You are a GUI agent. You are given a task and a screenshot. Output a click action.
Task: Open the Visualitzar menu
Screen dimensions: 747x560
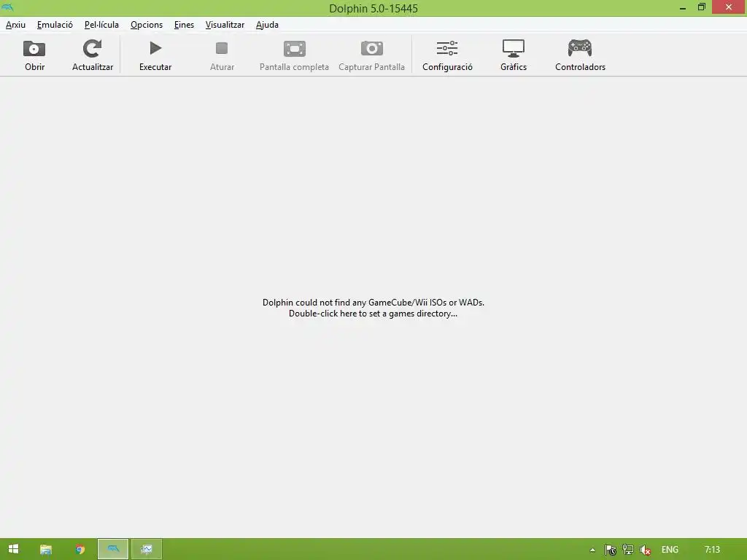[225, 25]
